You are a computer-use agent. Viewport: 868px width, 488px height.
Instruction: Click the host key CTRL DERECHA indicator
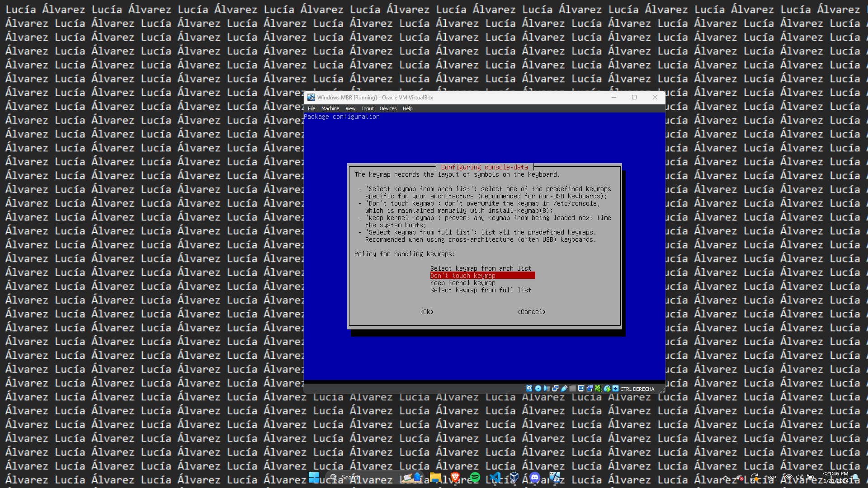(637, 389)
